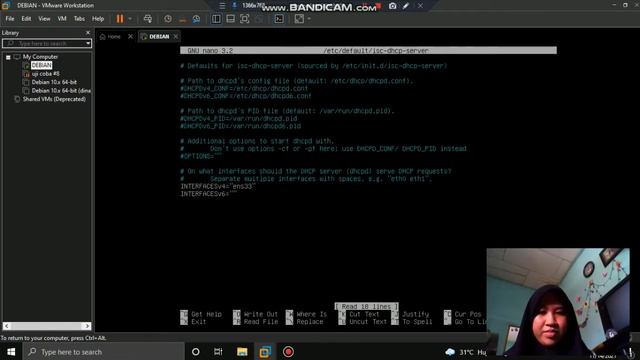Click the #DHCPDv4_PID line in nano
Screen dimensions: 640x360
point(239,119)
